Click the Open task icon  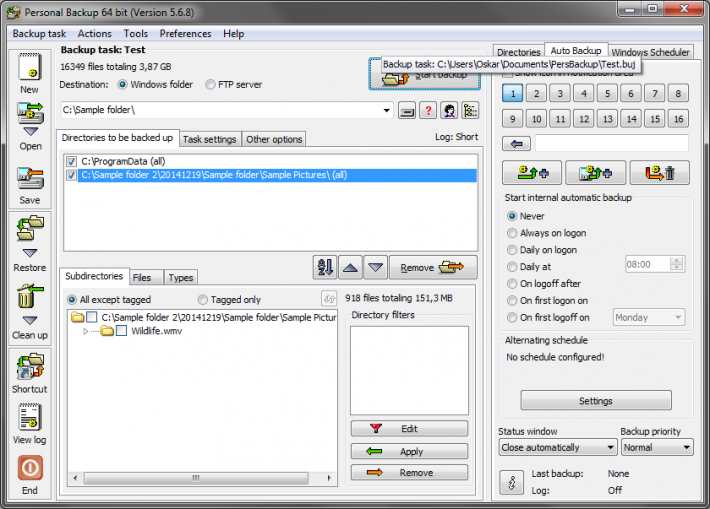point(30,113)
